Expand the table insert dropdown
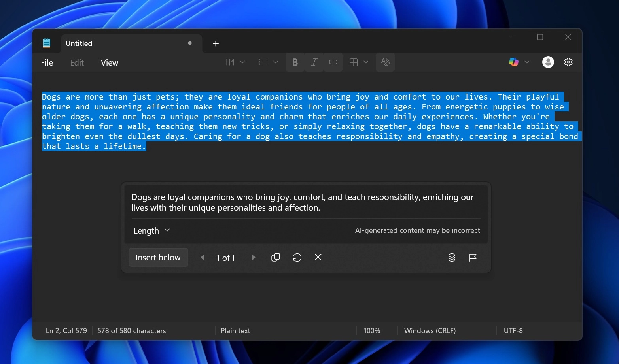 [358, 62]
